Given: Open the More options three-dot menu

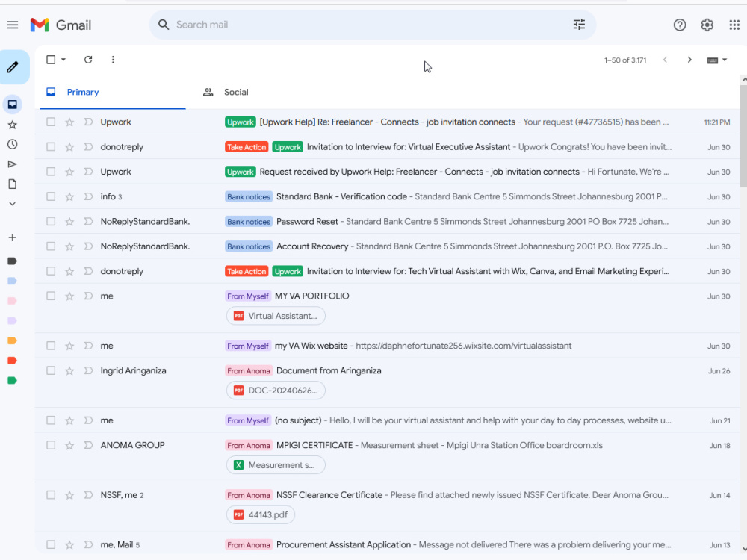Looking at the screenshot, I should (x=113, y=60).
